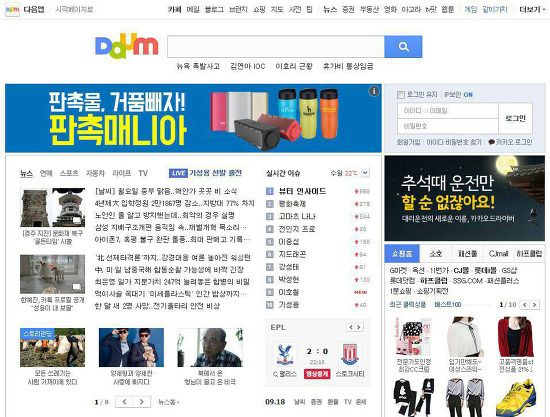
Task: Click the LIVE badge next to 기성용 선발 출전
Action: click(178, 173)
